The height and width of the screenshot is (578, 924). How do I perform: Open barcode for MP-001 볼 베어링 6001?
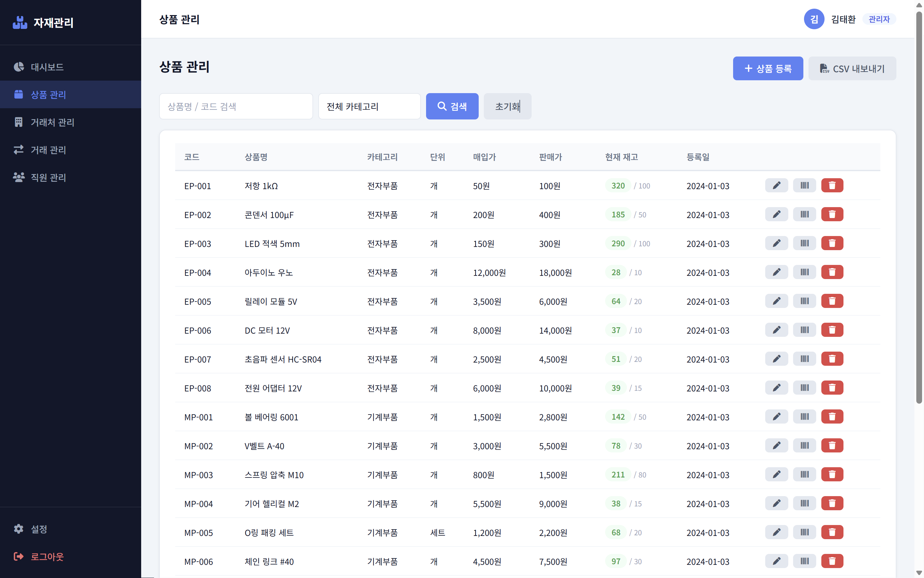pyautogui.click(x=804, y=417)
